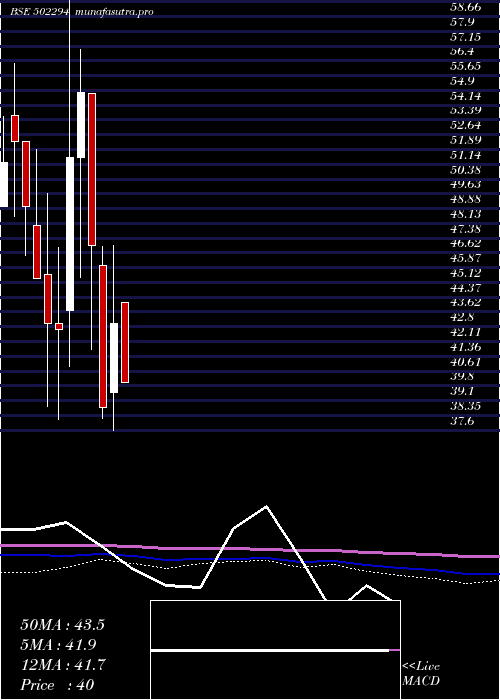Screen dimensions: 500x700
Task: Click the tiny red candle body near 42.8
Action: [59, 326]
